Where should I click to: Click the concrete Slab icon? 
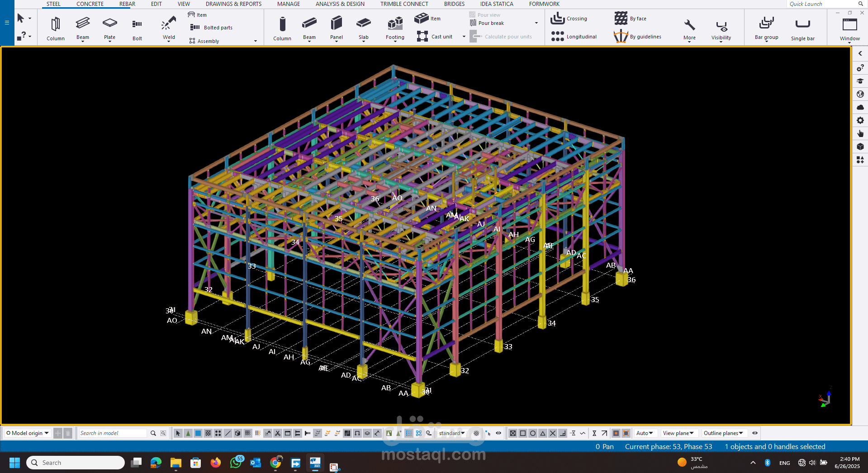coord(363,28)
